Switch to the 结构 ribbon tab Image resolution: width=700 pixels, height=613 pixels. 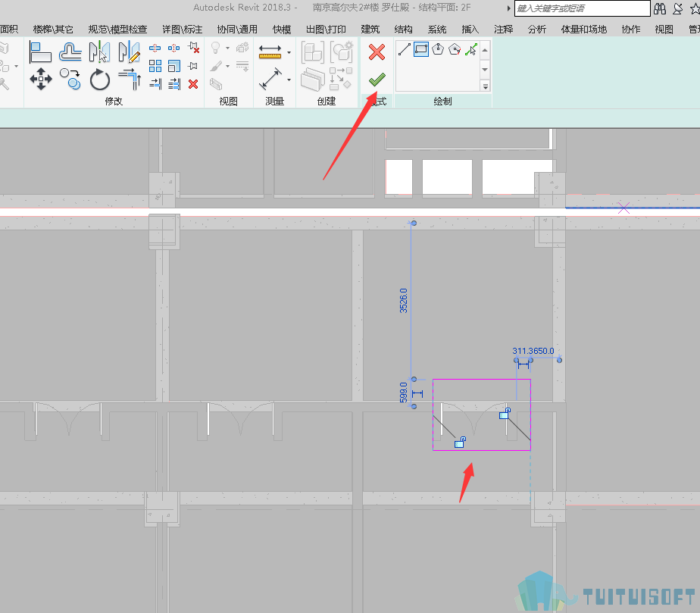coord(404,30)
